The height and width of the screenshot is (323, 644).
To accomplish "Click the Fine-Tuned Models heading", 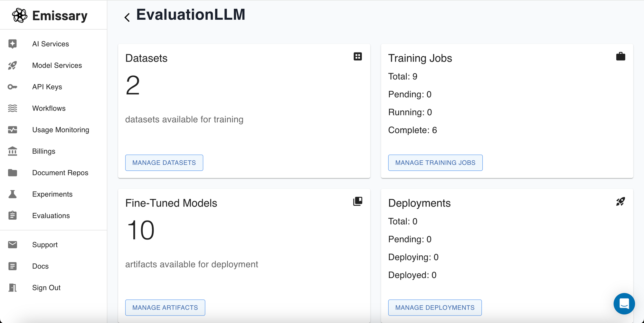I will coord(171,203).
